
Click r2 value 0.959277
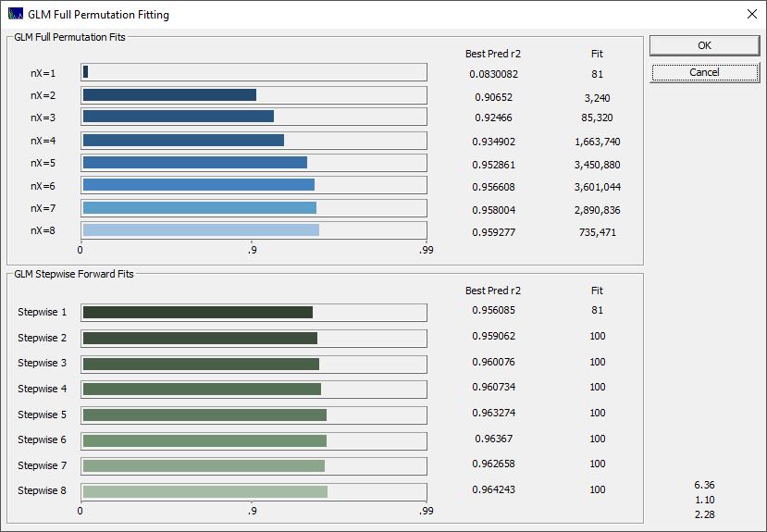coord(493,232)
